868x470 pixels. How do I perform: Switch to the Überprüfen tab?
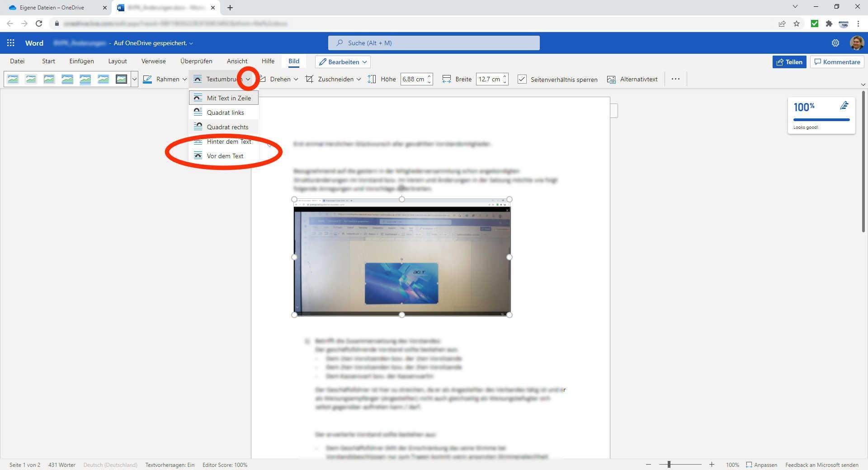point(196,61)
